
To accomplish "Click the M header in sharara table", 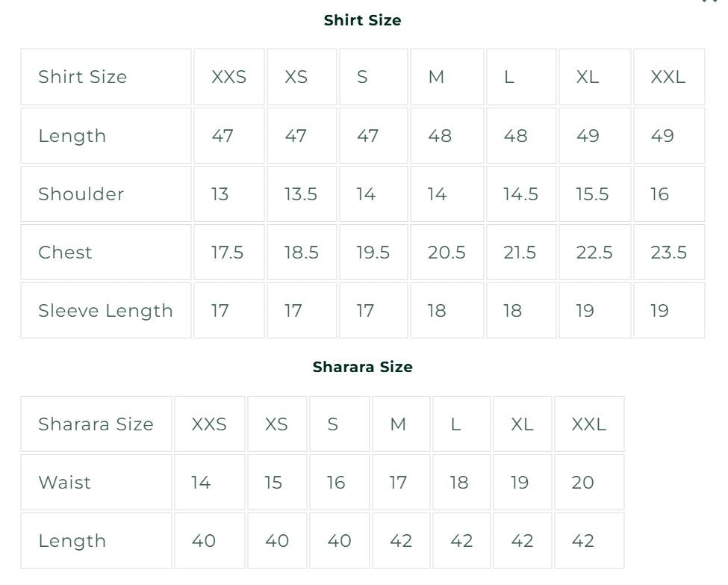I will pyautogui.click(x=401, y=424).
